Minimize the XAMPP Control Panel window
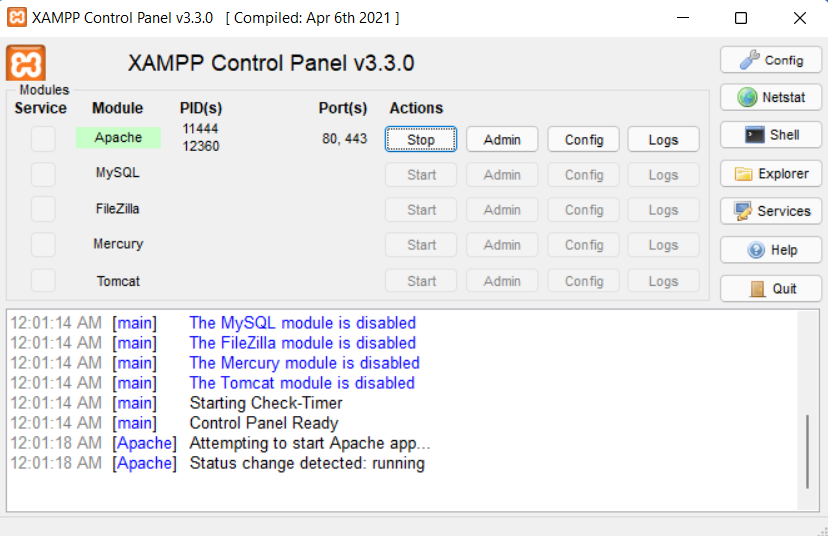828x536 pixels. click(x=683, y=18)
